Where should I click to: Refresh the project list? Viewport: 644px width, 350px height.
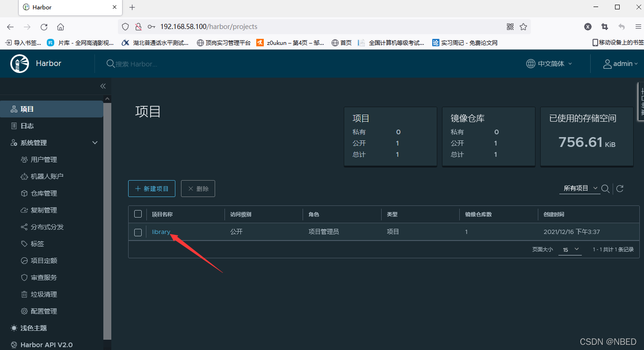pyautogui.click(x=620, y=189)
